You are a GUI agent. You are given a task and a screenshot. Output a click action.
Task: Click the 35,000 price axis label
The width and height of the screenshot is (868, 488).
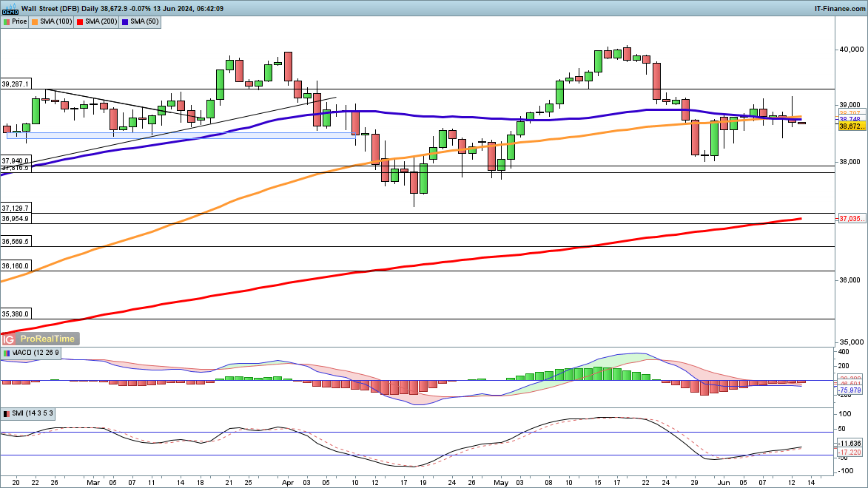click(x=852, y=342)
